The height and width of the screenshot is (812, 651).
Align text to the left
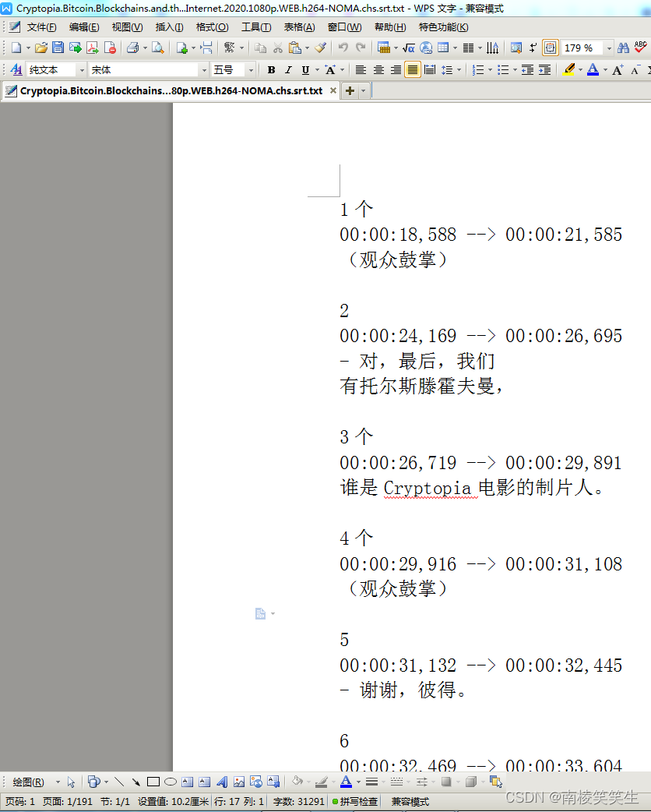click(x=361, y=70)
